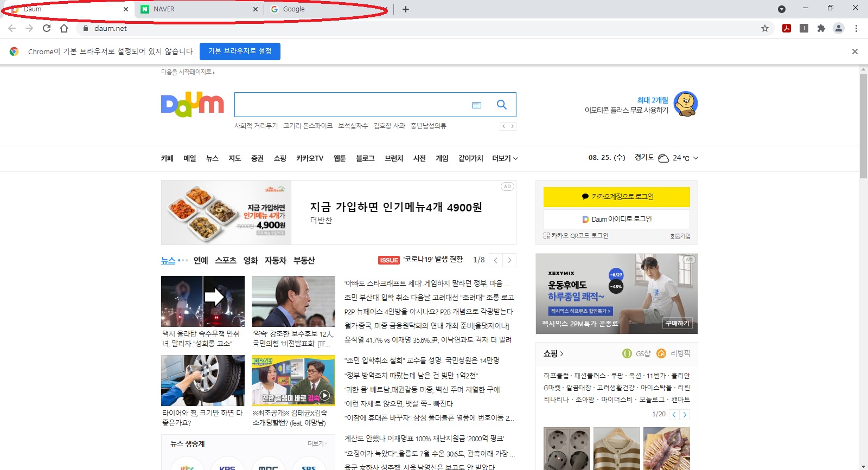This screenshot has width=868, height=470.
Task: Open the tire and wheel photo thumbnail
Action: pos(203,381)
